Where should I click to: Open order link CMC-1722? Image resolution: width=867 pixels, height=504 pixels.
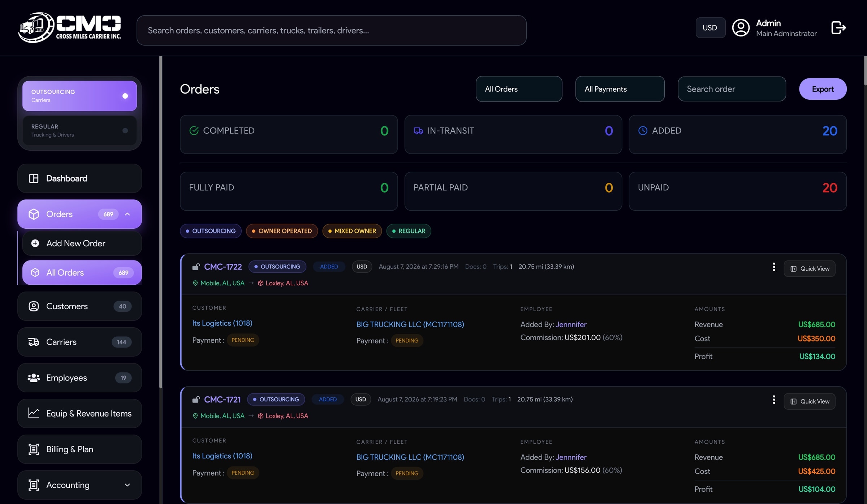tap(223, 267)
